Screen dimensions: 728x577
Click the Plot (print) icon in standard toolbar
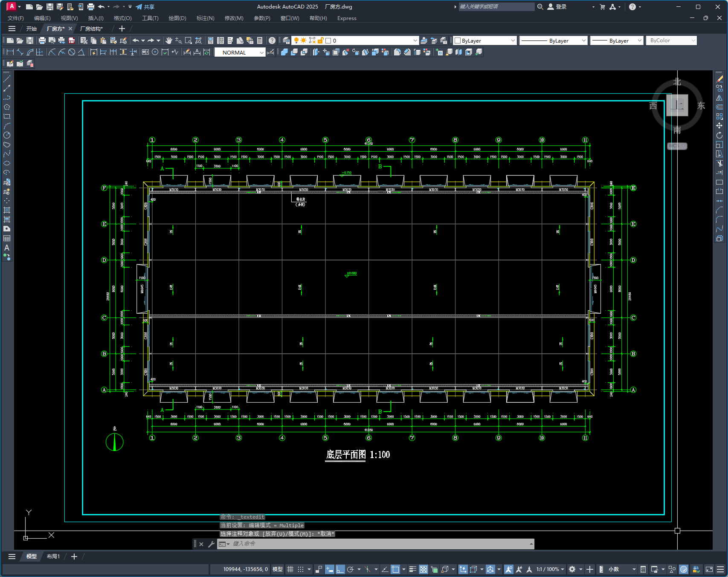point(42,40)
